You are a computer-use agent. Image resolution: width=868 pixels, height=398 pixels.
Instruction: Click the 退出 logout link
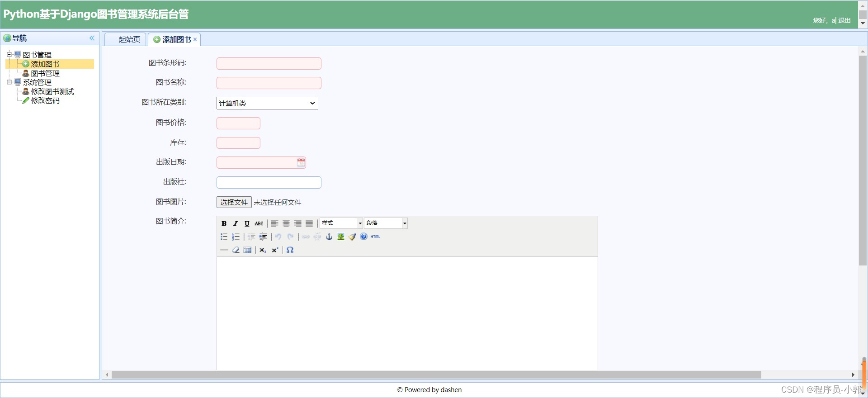[x=844, y=20]
